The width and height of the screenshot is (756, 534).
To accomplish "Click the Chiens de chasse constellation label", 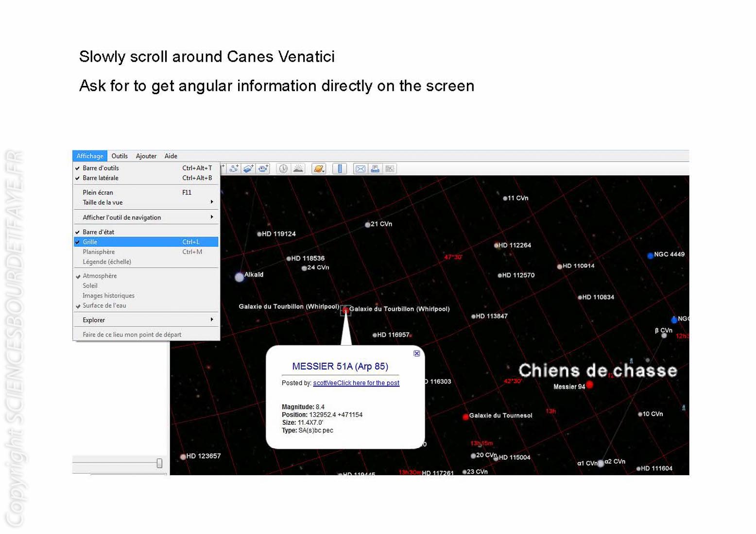I will pos(598,371).
